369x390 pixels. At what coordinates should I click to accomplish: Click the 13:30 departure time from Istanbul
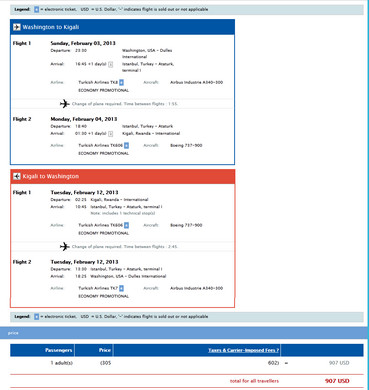coord(81,269)
